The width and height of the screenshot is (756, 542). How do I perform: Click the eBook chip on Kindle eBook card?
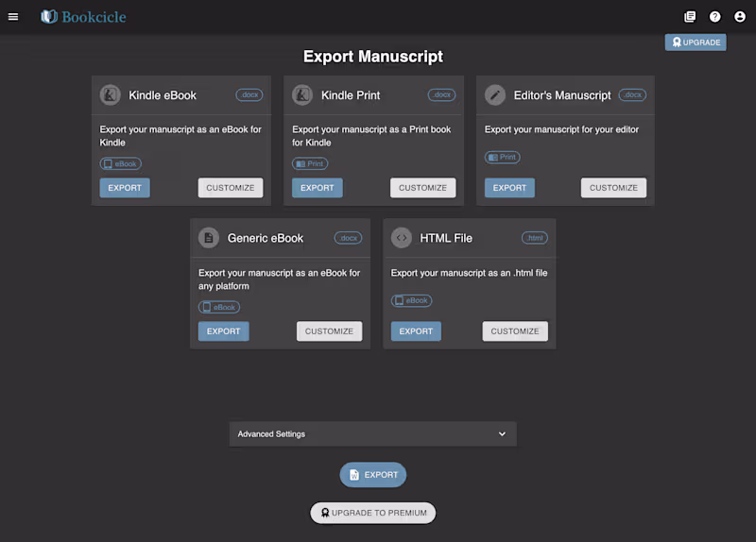pos(121,163)
